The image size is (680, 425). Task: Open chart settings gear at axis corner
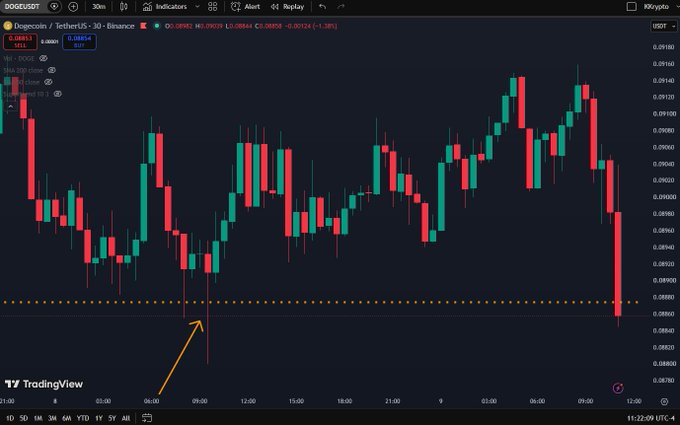664,402
